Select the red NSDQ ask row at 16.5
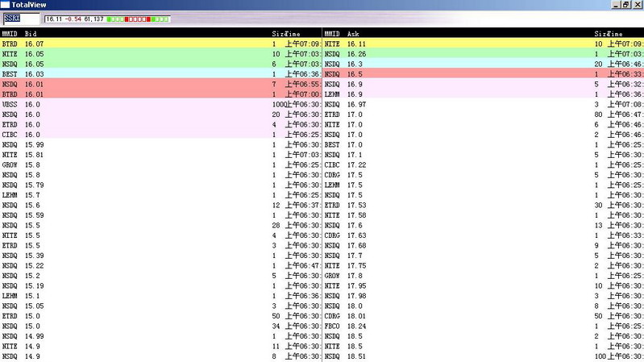The image size is (644, 362). 484,74
